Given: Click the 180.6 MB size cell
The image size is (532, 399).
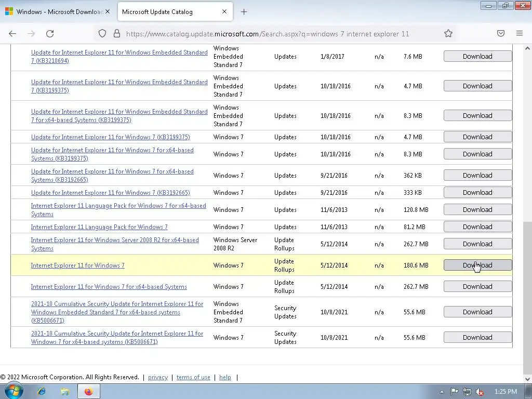Looking at the screenshot, I should [416, 265].
